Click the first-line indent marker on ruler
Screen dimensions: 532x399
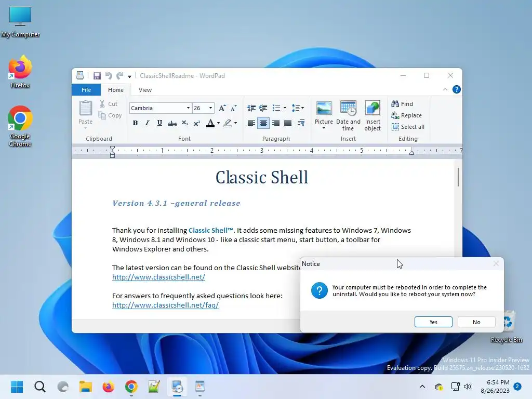point(112,148)
